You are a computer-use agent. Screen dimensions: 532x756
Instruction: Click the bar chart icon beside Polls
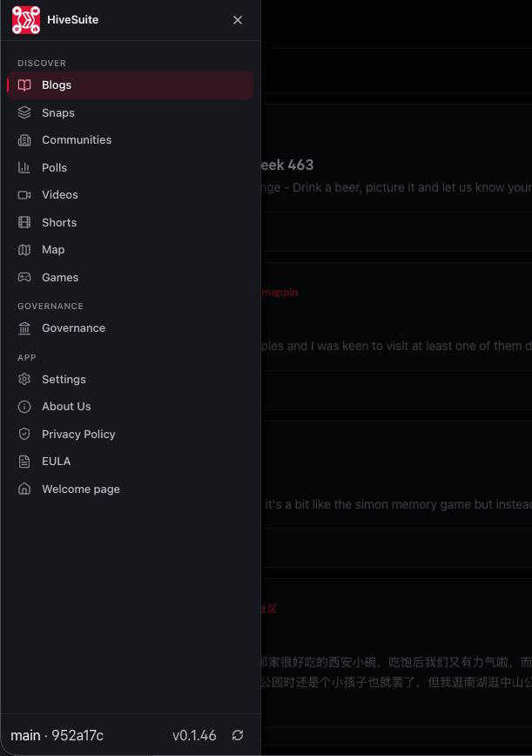24,168
